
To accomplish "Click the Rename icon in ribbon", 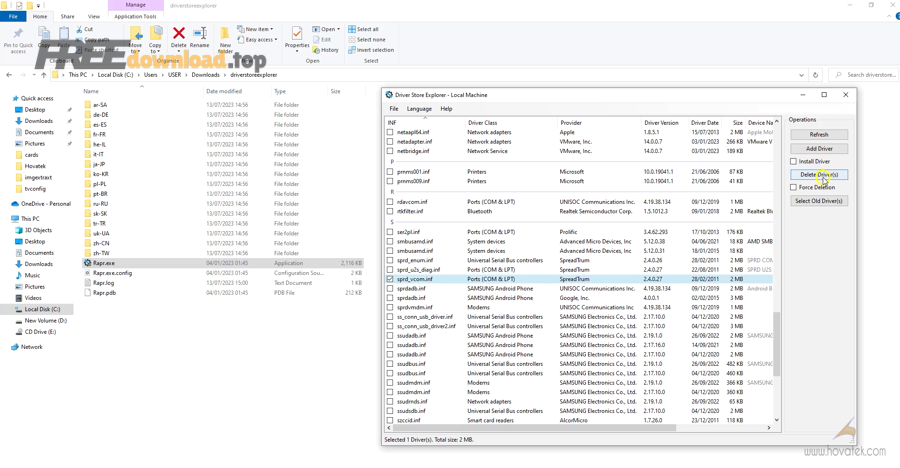I will coord(200,34).
